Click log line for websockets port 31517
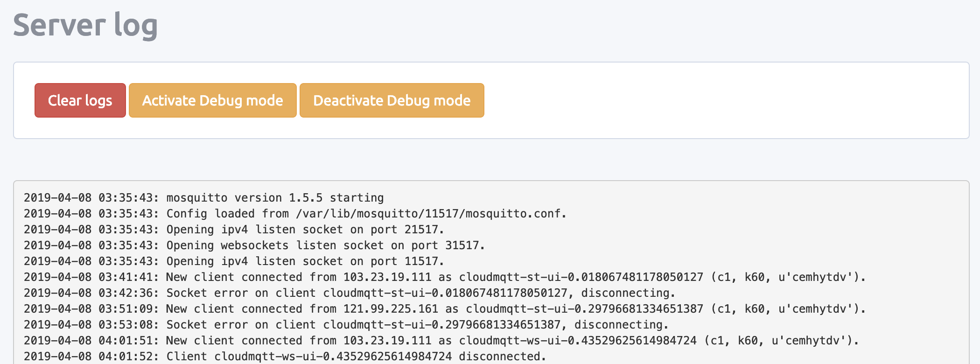Viewport: 980px width, 364px height. (x=254, y=245)
